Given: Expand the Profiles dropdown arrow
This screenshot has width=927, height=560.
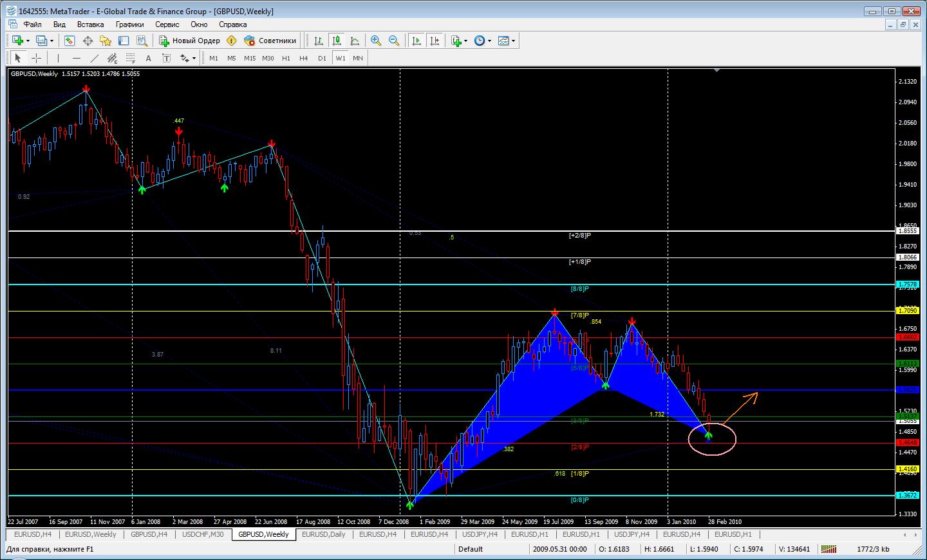Looking at the screenshot, I should point(51,41).
